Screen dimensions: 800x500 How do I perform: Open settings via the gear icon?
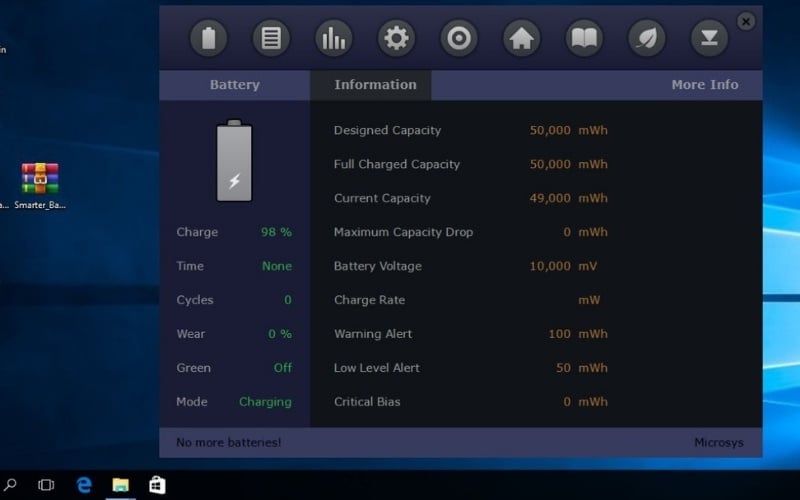click(396, 38)
